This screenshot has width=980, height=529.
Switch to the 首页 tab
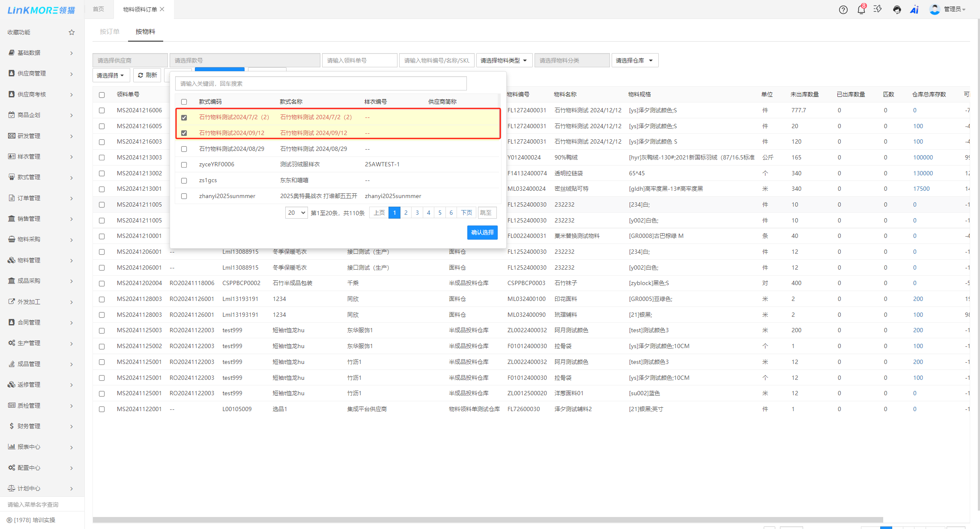pyautogui.click(x=99, y=9)
